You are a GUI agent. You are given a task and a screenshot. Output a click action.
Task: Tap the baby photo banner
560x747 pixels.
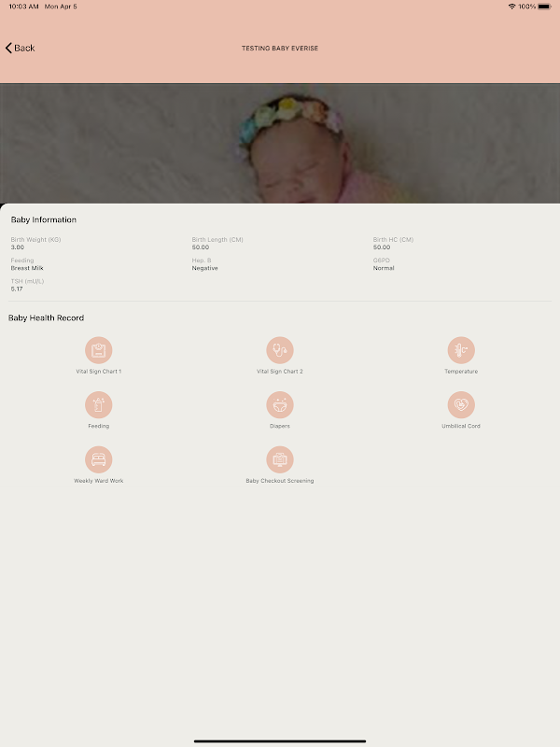pyautogui.click(x=280, y=144)
